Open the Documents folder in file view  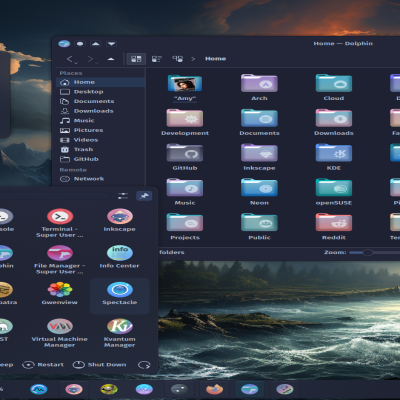[x=259, y=123]
